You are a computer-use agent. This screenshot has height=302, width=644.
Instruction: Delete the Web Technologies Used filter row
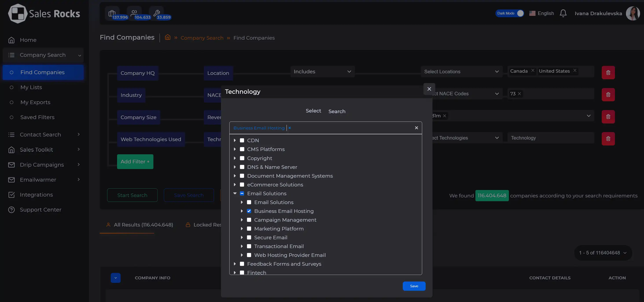tap(608, 139)
